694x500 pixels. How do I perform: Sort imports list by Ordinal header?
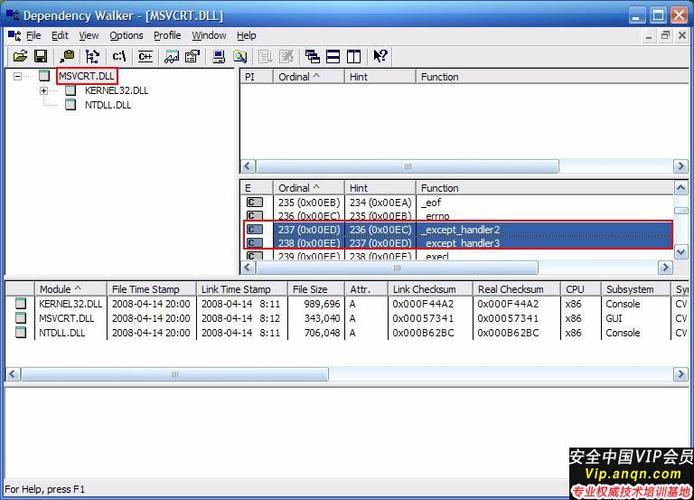coord(309,77)
